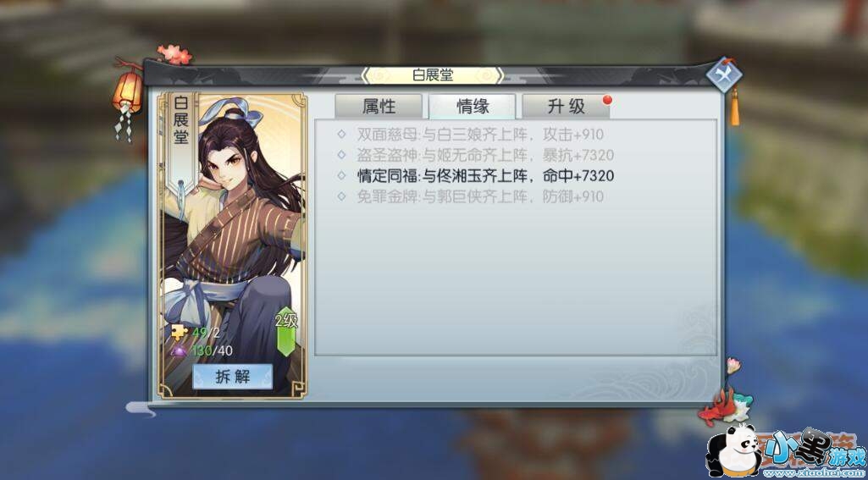The image size is (868, 480).
Task: Click the green 2级 level crystal
Action: [x=286, y=331]
